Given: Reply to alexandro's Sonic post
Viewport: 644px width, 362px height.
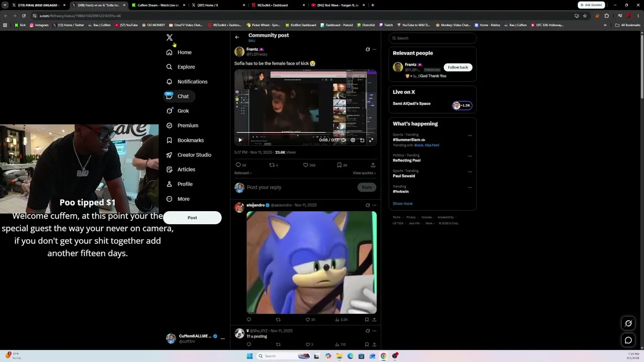Looking at the screenshot, I should tap(249, 319).
